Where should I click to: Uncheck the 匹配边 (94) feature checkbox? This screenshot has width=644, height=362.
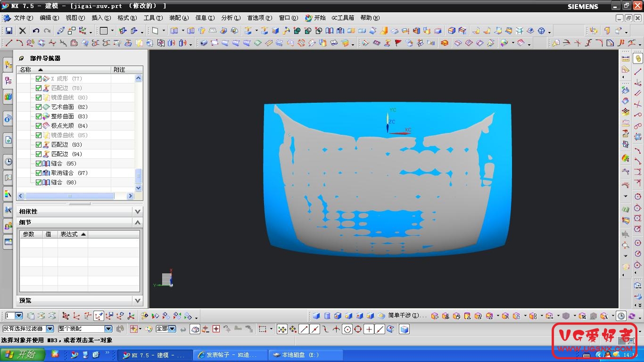click(x=39, y=154)
